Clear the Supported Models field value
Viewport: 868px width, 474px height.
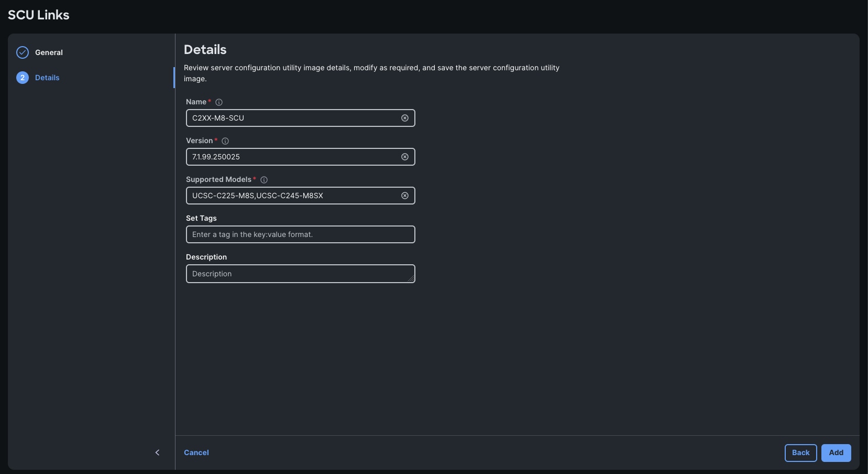(x=405, y=196)
